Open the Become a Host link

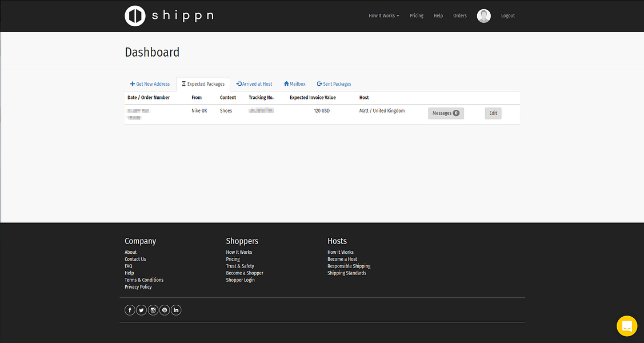[342, 259]
